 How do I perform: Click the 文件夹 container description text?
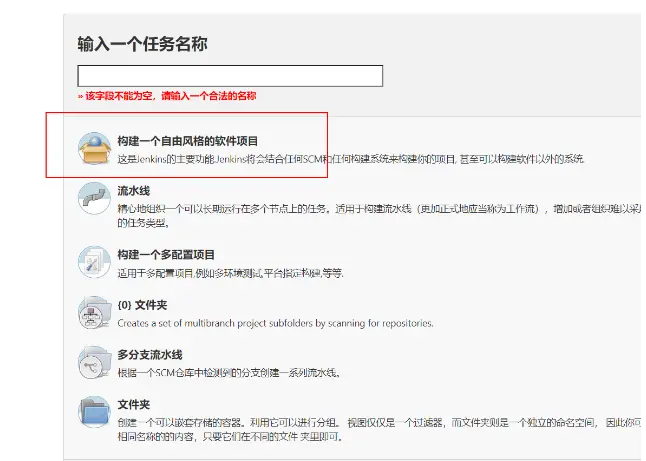pos(379,429)
